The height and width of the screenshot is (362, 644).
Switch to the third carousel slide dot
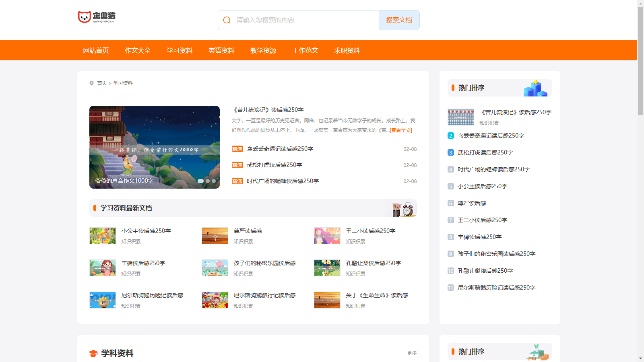(214, 181)
